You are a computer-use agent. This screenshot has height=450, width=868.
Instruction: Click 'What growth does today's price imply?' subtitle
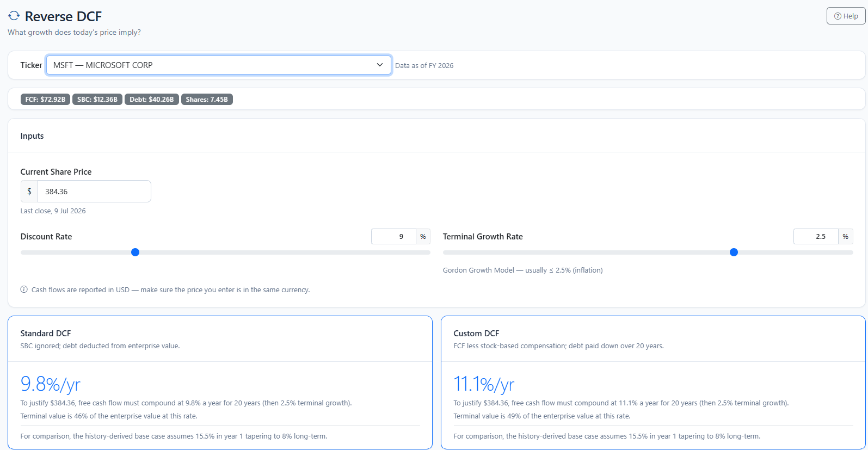tap(74, 33)
